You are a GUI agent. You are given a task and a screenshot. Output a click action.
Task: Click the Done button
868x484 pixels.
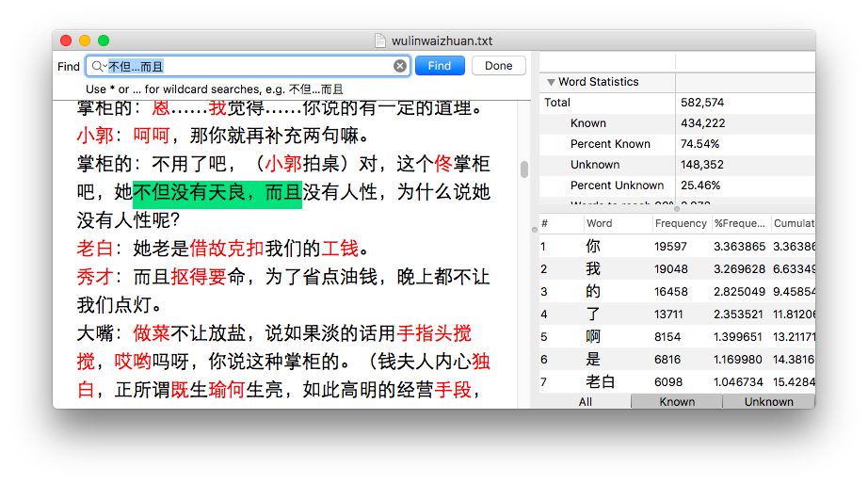[x=498, y=66]
